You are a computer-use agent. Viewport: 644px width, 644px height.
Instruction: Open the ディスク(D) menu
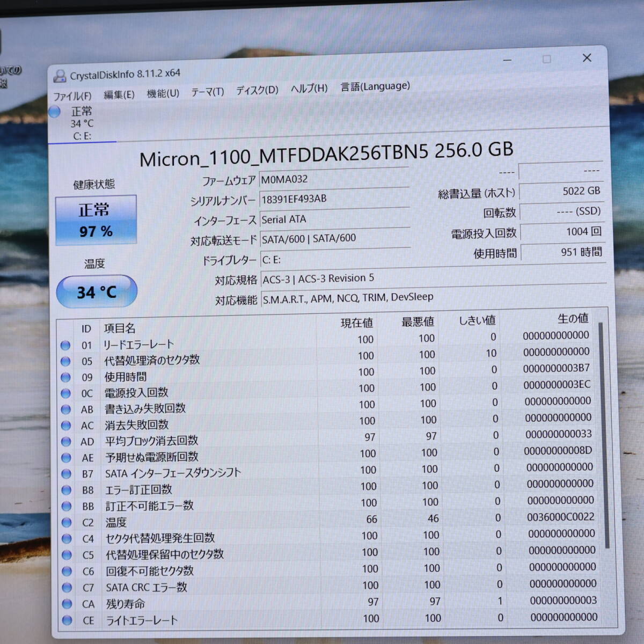pyautogui.click(x=258, y=90)
